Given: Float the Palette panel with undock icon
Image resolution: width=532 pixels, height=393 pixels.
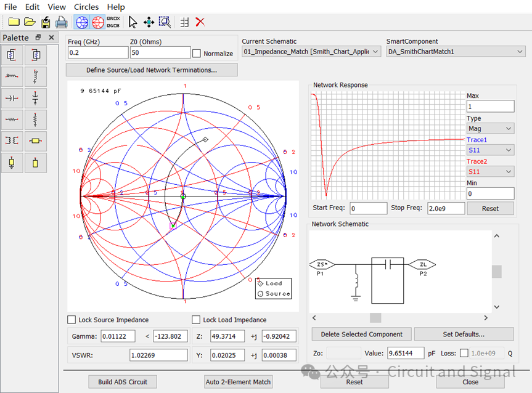Looking at the screenshot, I should pyautogui.click(x=38, y=38).
